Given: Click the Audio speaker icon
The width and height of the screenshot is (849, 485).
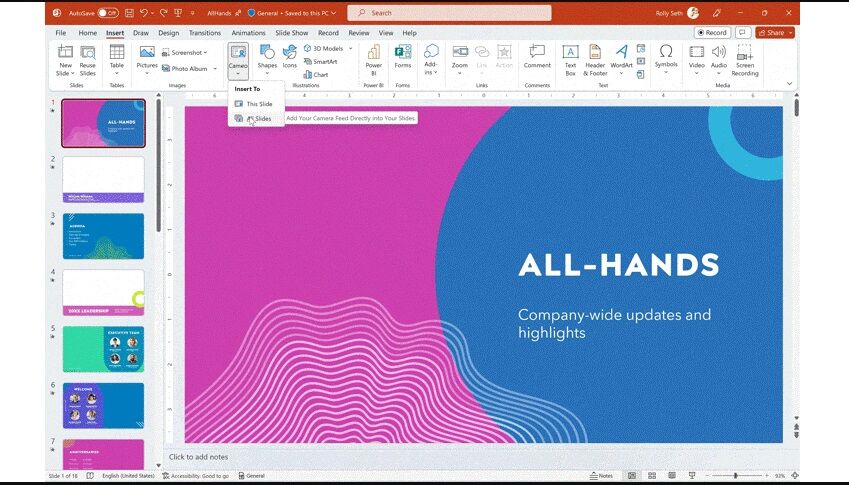Looking at the screenshot, I should tap(719, 51).
